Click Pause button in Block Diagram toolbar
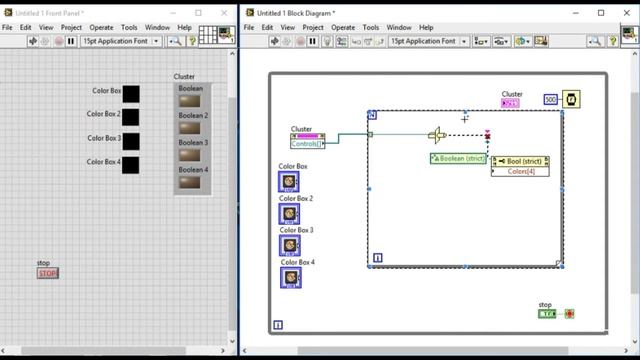 [x=313, y=41]
